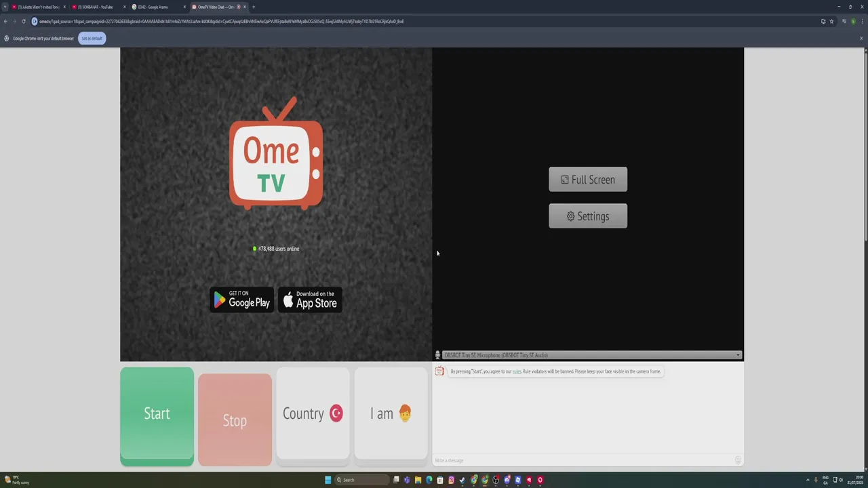Click the OmeTV icon in chat notice

tap(439, 371)
